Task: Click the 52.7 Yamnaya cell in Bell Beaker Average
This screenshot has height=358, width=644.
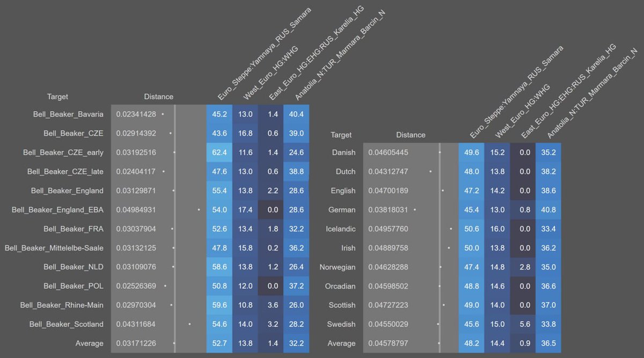Action: 219,344
